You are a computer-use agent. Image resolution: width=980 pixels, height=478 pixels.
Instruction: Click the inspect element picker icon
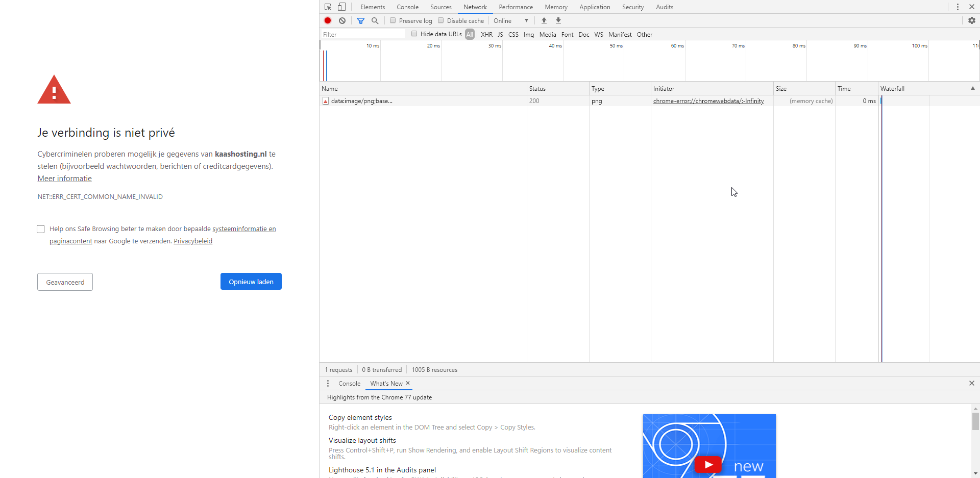point(328,7)
